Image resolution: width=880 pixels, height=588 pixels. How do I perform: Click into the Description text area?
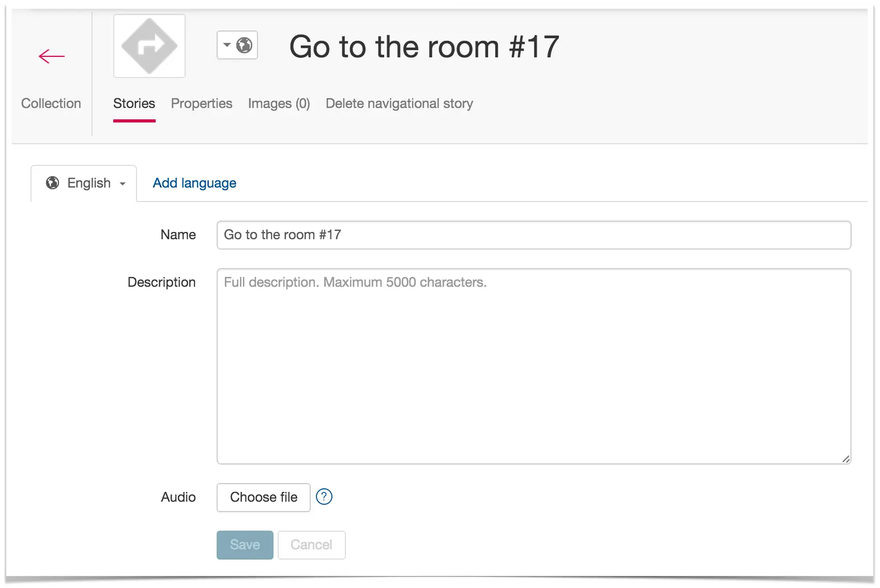tap(534, 366)
